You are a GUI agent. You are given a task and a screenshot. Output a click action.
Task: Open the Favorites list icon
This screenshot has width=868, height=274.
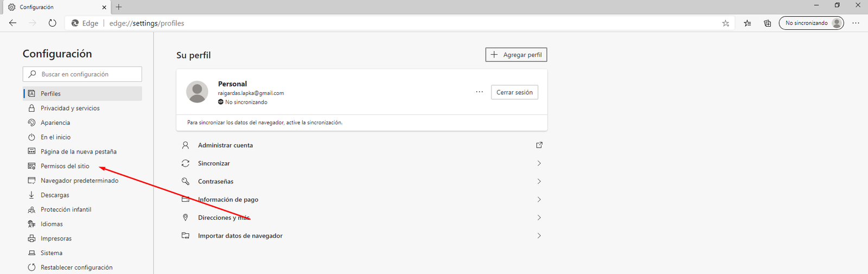click(748, 23)
